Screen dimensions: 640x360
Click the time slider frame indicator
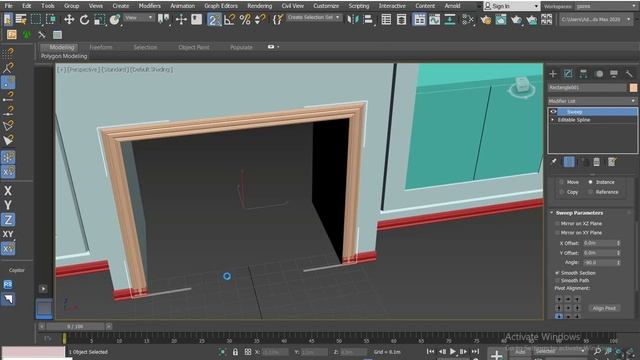(x=75, y=327)
